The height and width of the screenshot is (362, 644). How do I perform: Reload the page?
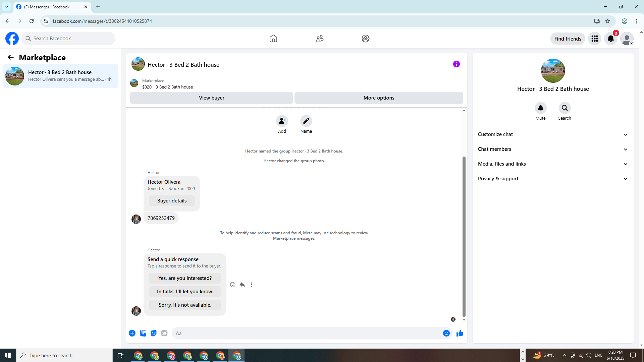[x=32, y=21]
